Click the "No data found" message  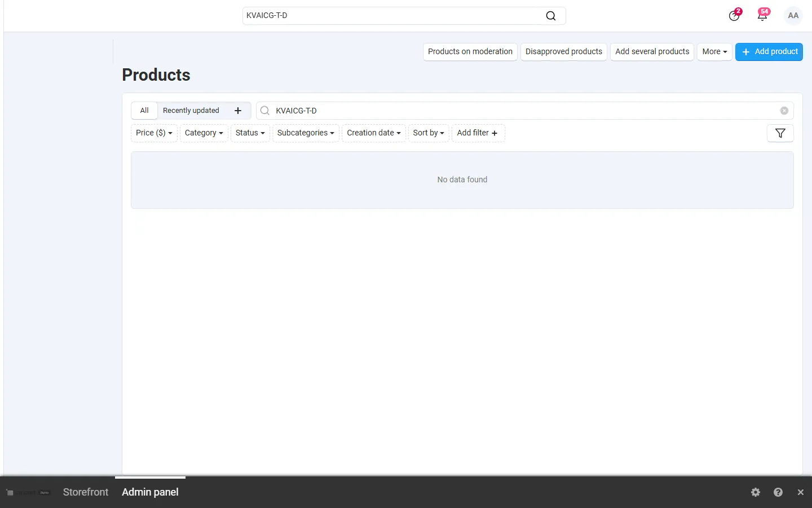tap(462, 179)
